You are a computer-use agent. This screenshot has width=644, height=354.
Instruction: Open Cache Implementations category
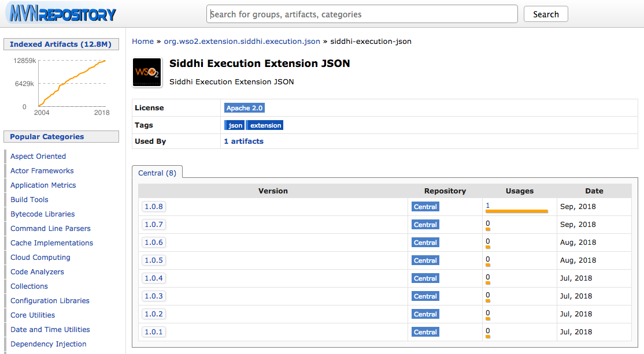[52, 243]
